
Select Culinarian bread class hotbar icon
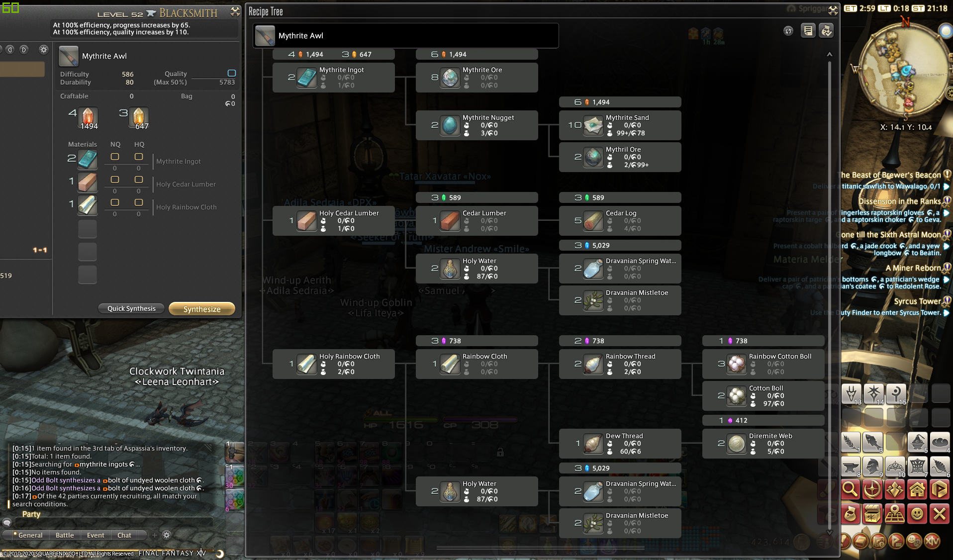click(x=940, y=442)
